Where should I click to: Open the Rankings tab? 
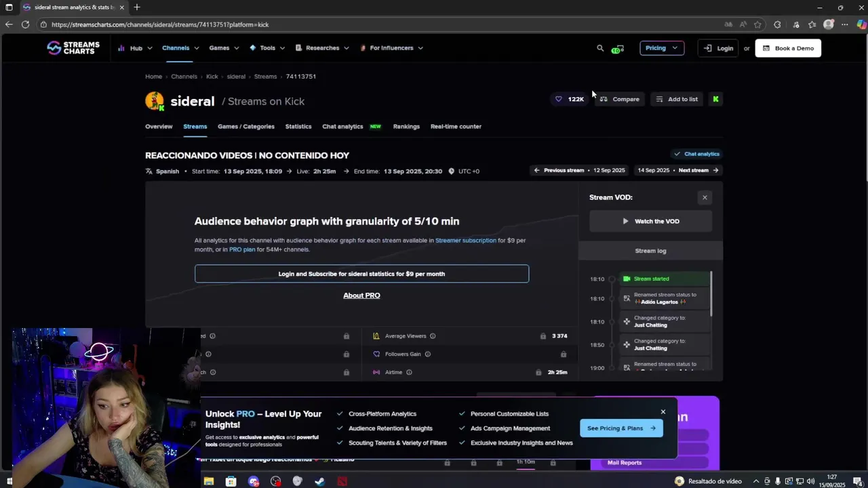(x=406, y=127)
